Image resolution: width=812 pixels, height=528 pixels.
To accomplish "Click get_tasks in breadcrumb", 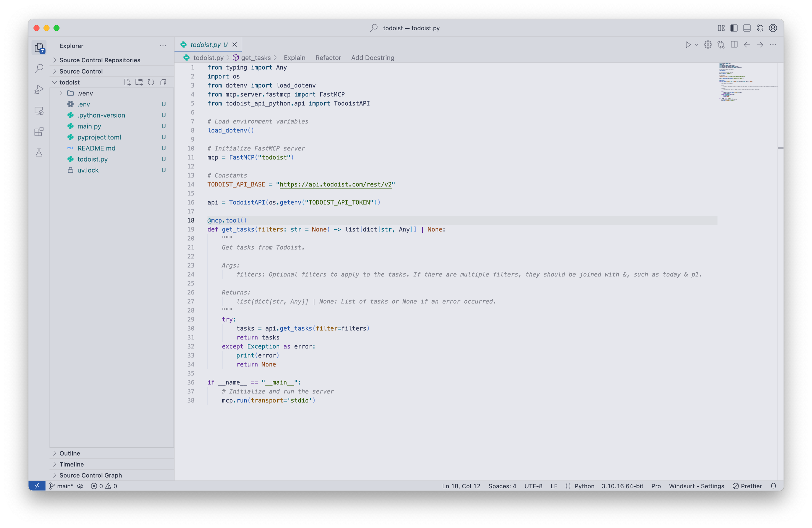I will point(255,58).
